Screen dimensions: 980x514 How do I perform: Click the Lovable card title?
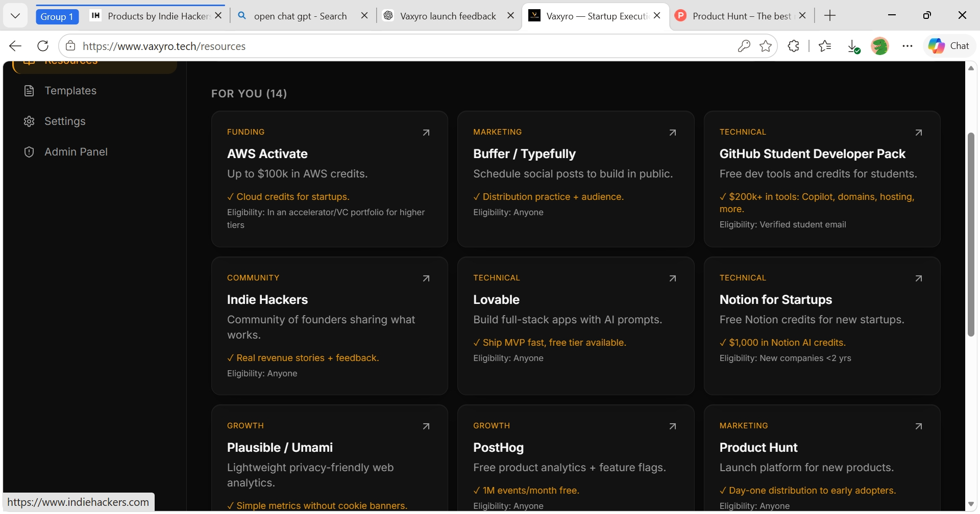tap(496, 299)
